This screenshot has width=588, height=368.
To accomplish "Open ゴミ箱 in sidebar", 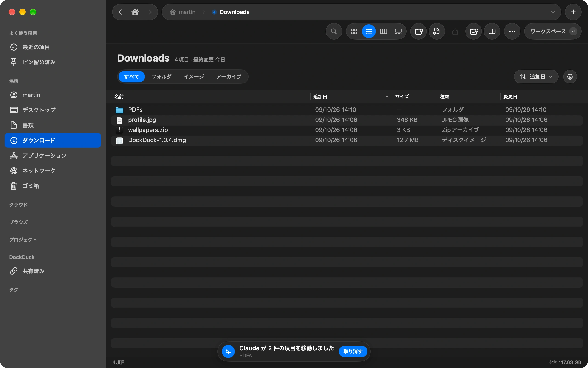I will coord(53,186).
